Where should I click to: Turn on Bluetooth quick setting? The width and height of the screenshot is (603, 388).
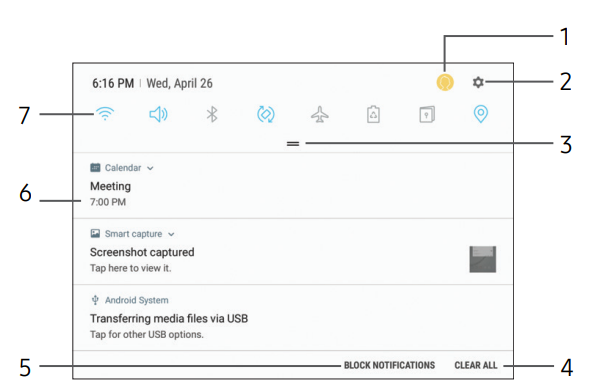click(x=212, y=114)
